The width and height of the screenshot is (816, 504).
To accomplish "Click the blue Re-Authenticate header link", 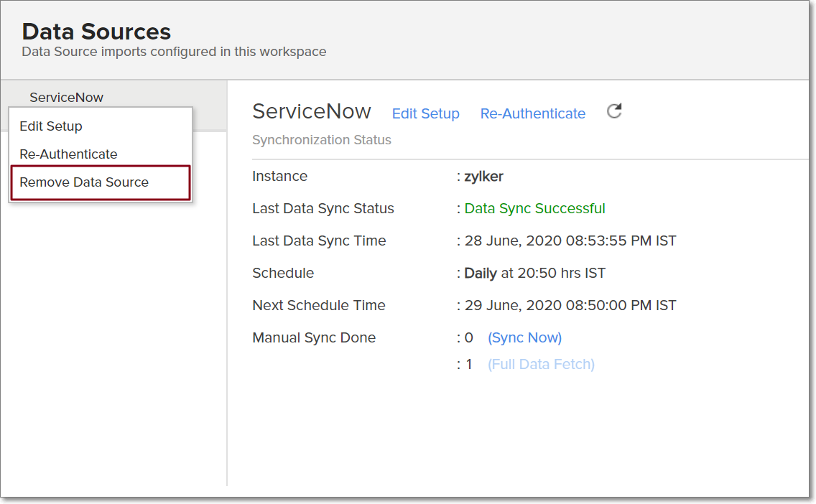I will pyautogui.click(x=532, y=113).
